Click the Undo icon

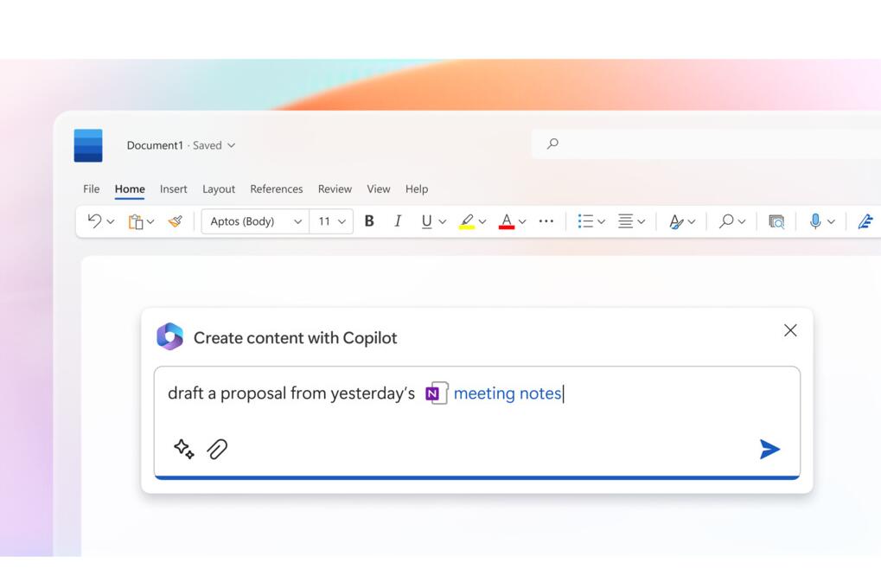tap(94, 220)
